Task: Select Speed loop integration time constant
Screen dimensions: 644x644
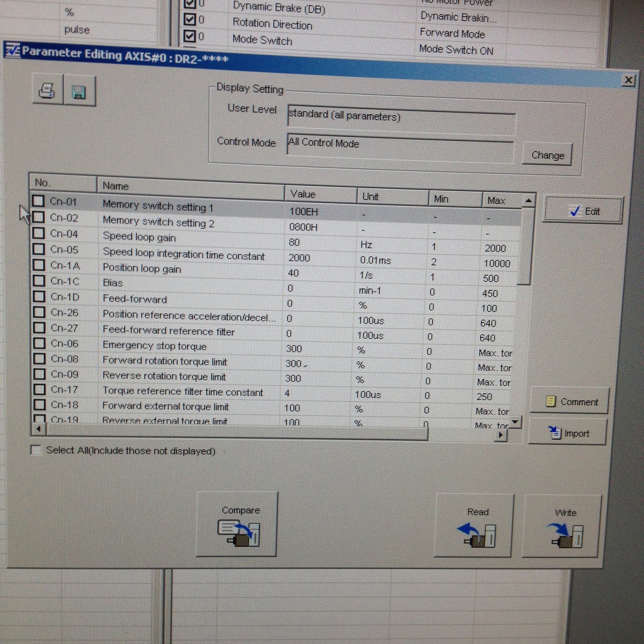Action: coord(184,254)
